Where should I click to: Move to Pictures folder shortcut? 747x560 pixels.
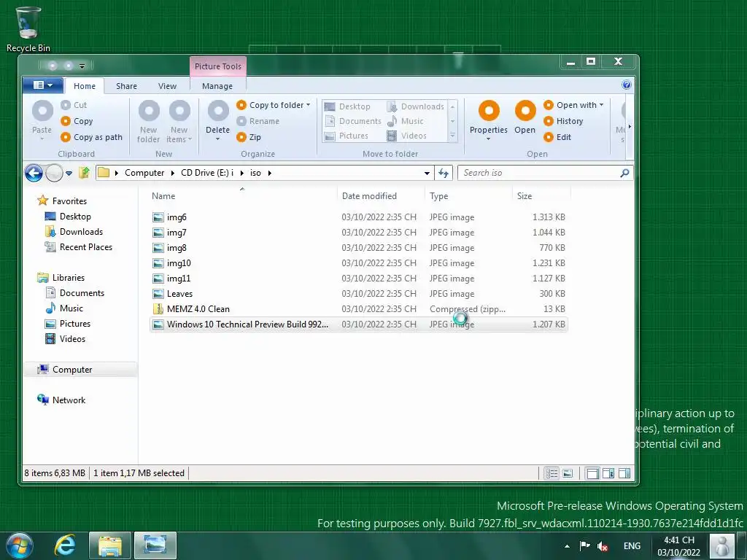pos(347,136)
